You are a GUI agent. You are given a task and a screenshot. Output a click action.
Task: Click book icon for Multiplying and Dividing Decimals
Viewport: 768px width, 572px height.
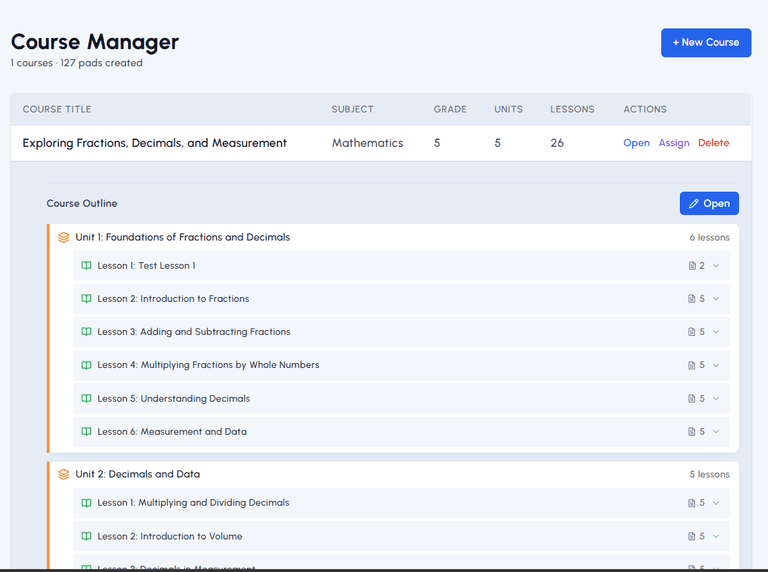(86, 503)
